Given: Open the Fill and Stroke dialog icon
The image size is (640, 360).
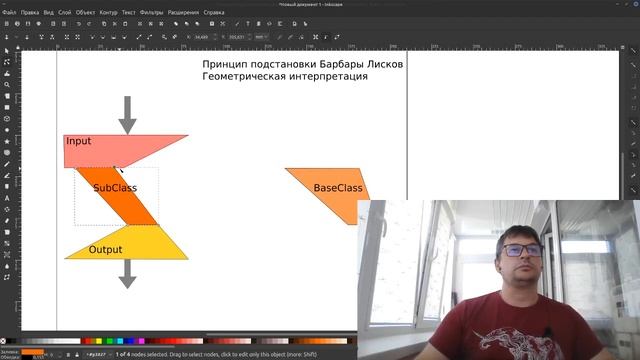Looking at the screenshot, I should (237, 24).
